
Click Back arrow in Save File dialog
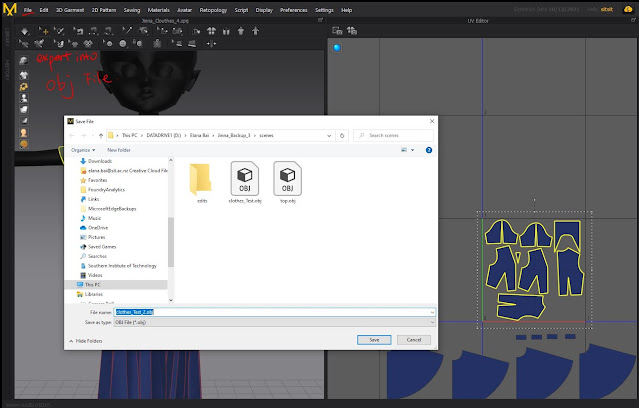(x=72, y=135)
